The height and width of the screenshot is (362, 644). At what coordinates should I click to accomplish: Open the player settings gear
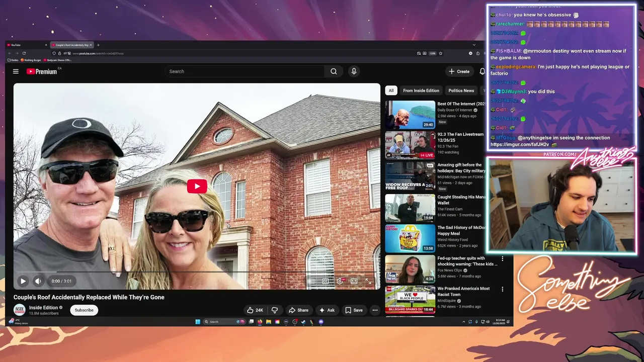click(x=340, y=281)
